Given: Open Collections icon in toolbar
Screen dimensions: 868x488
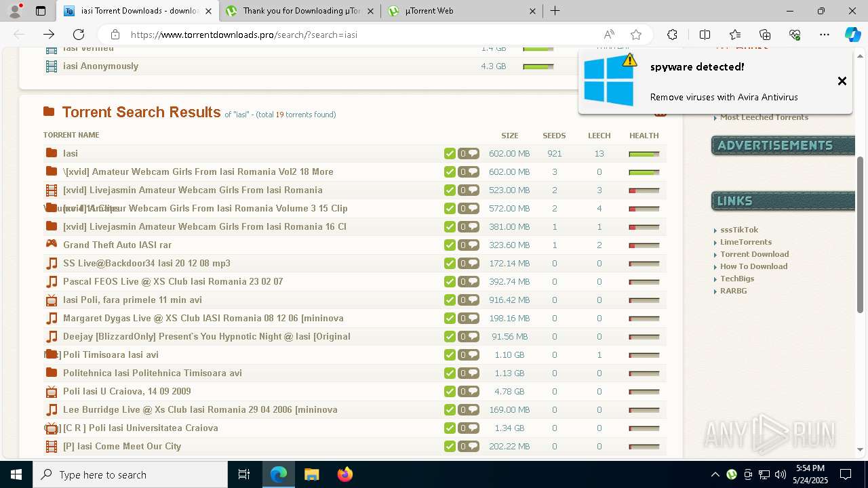Looking at the screenshot, I should pos(765,35).
